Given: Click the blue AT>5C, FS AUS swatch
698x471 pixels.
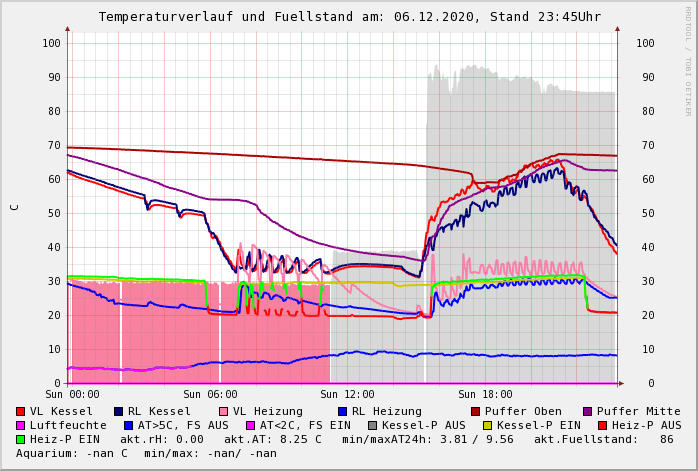Looking at the screenshot, I should 129,426.
